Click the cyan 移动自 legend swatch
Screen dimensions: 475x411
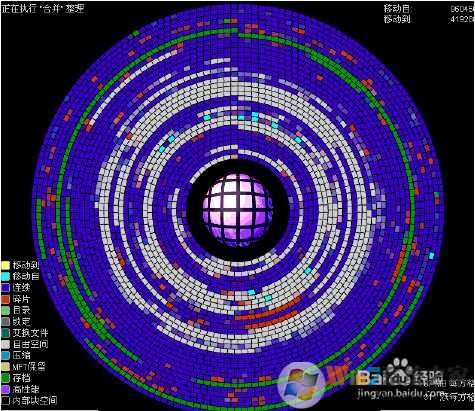coord(6,276)
